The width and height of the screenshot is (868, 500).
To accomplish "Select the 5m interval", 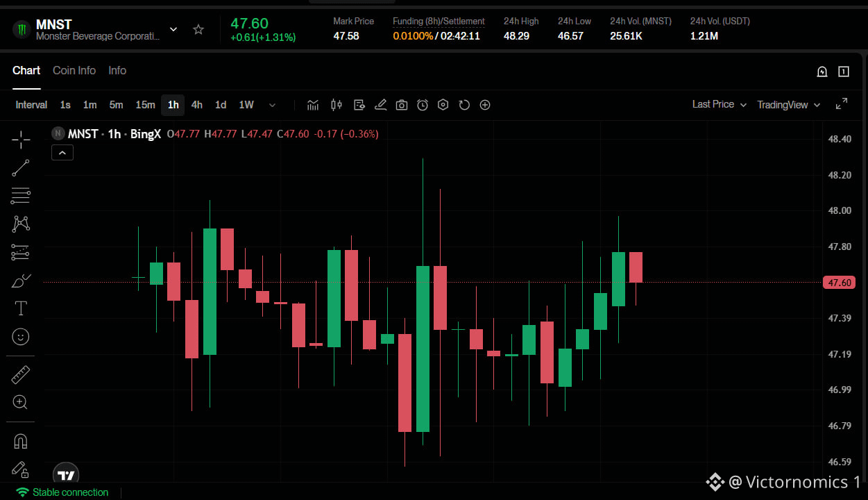I will pos(116,105).
